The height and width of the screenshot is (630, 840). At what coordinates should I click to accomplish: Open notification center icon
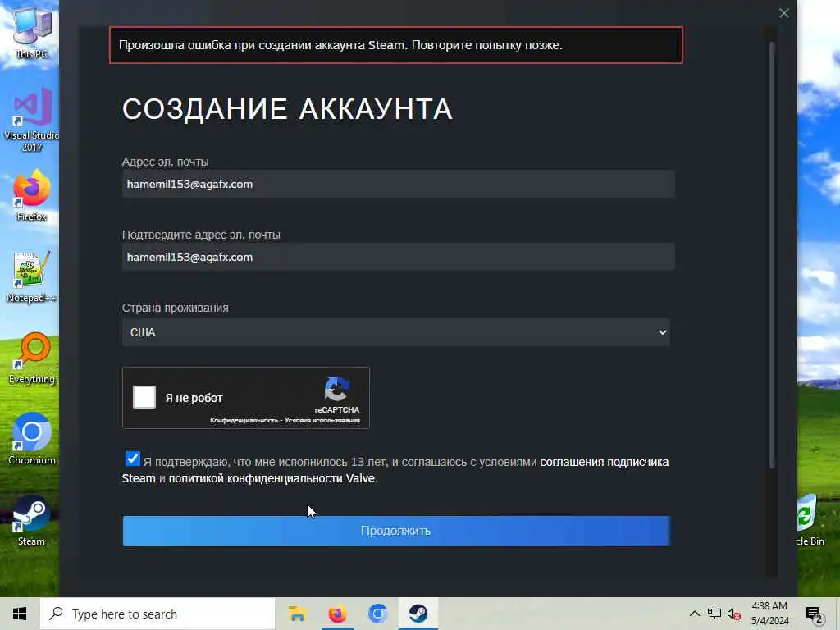pos(814,614)
